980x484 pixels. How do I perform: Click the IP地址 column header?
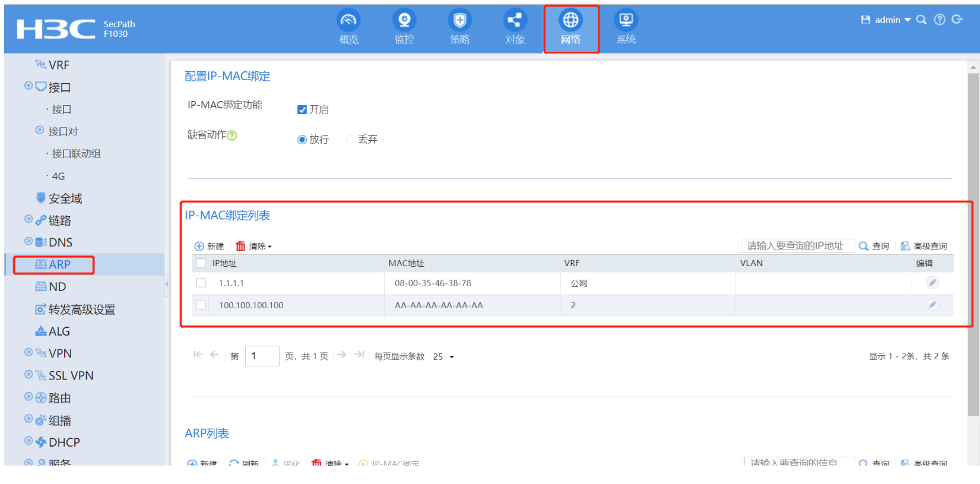click(224, 263)
